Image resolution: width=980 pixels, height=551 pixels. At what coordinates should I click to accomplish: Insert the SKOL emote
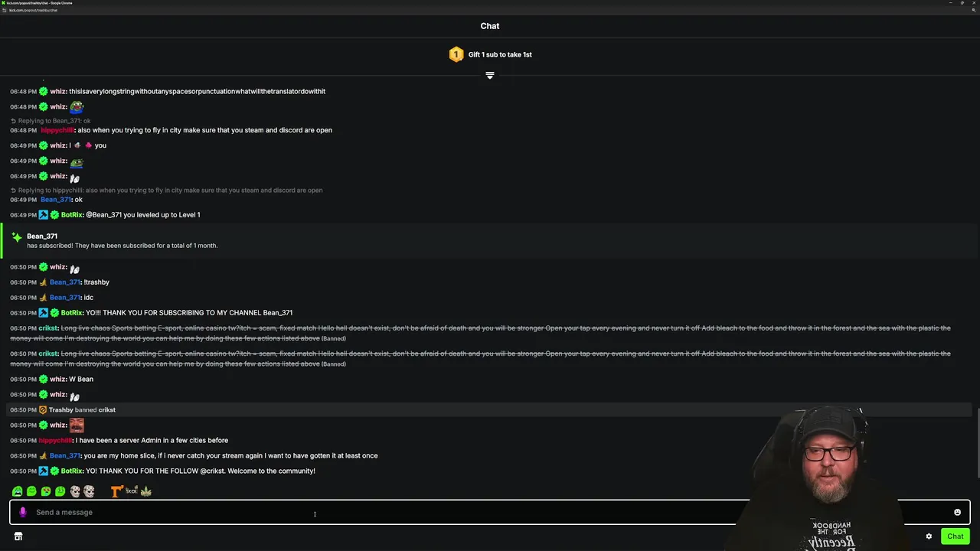(131, 491)
